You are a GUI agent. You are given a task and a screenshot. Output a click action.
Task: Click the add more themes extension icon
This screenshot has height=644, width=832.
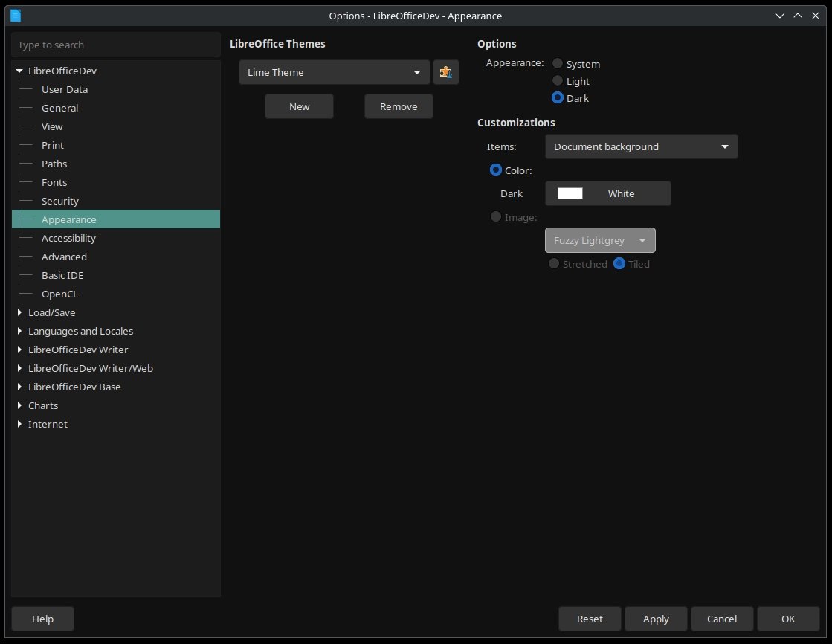click(445, 72)
